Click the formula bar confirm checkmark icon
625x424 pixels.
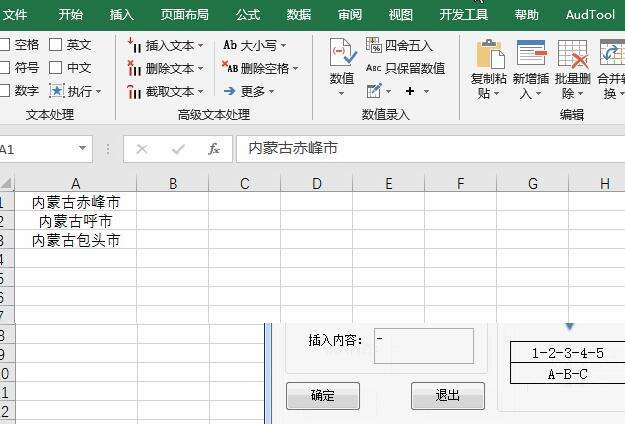pos(178,149)
